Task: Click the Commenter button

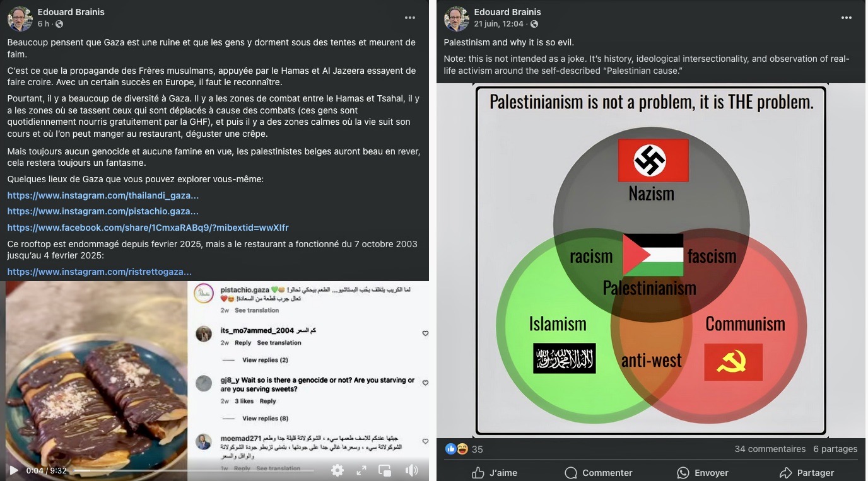Action: (598, 473)
